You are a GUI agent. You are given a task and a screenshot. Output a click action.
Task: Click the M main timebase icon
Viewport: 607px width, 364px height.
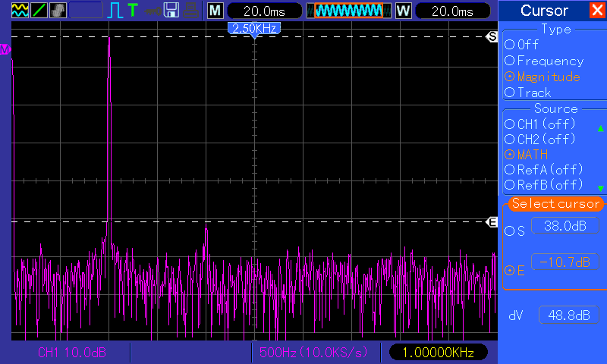tap(215, 11)
